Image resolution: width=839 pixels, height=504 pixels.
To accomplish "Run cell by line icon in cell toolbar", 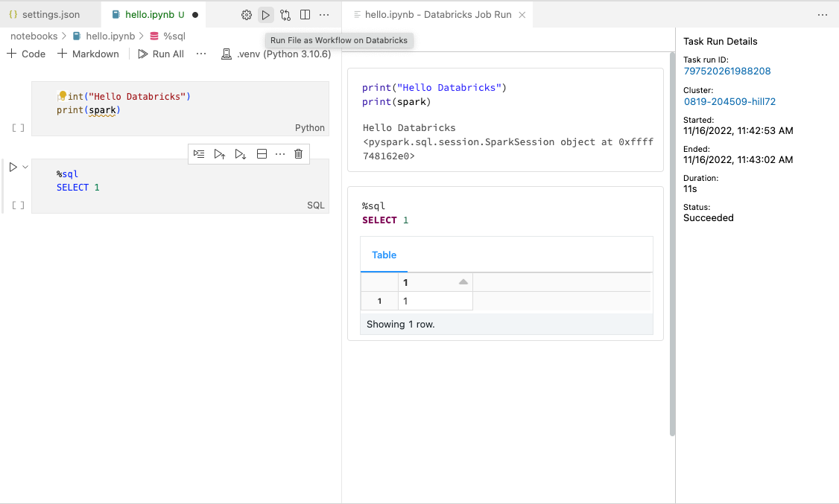I will coord(199,154).
